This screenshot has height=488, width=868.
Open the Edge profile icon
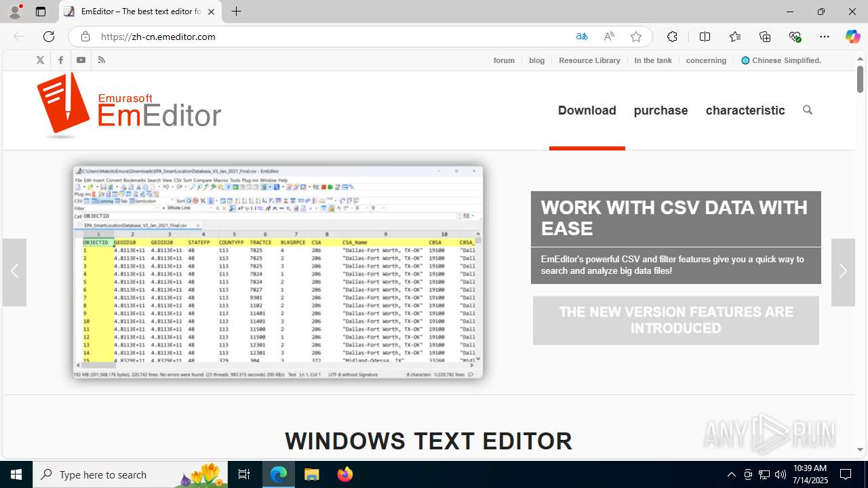tap(15, 12)
